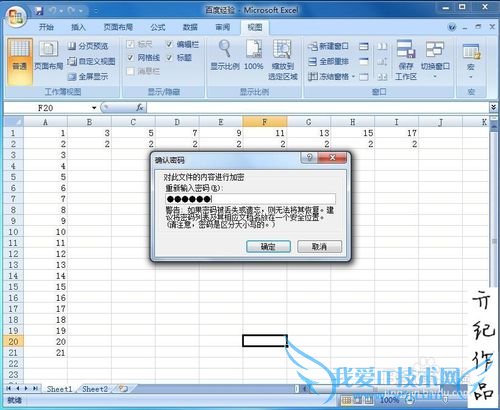Toggle Headings checkbox
The image size is (500, 410).
pyautogui.click(x=170, y=58)
